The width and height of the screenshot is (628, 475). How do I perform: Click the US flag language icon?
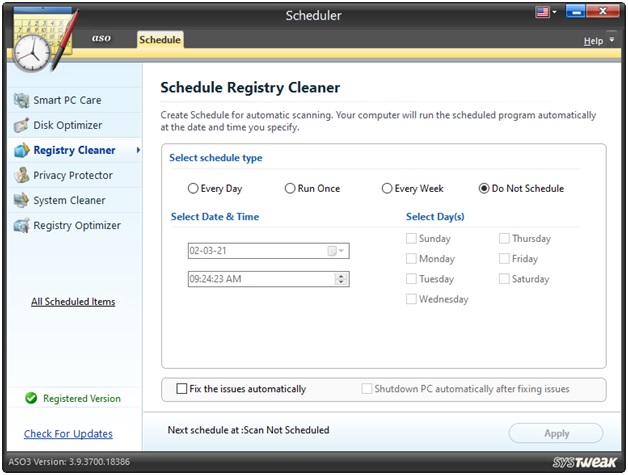[542, 12]
